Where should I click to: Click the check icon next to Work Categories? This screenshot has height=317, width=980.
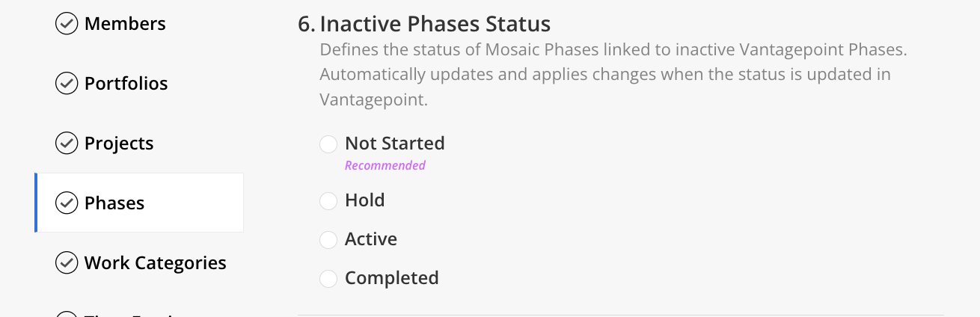click(x=67, y=263)
